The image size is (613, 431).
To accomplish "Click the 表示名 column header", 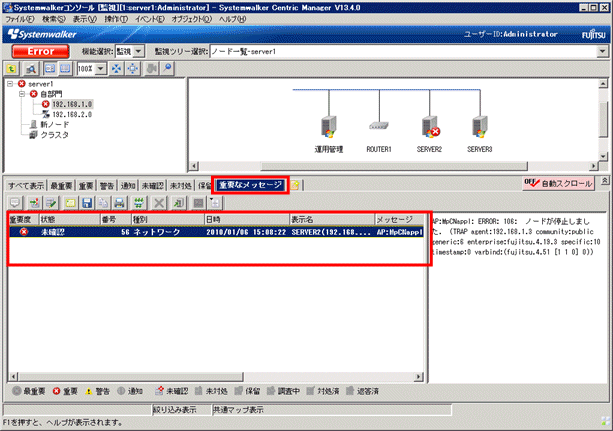I will click(332, 220).
